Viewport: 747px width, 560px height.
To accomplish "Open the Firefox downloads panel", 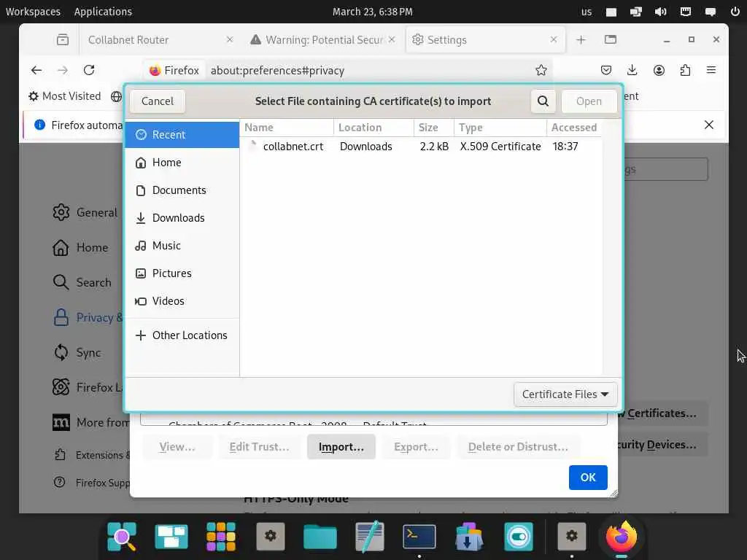I will [632, 71].
